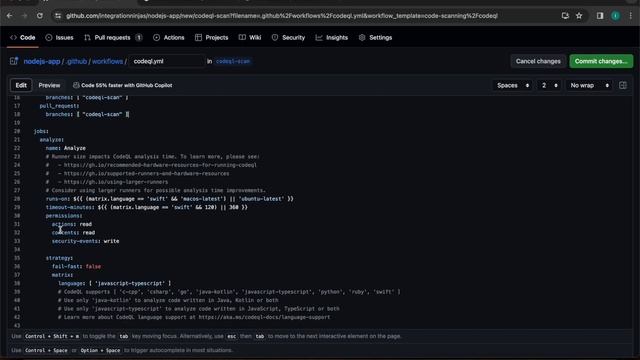
Task: Click the language 'javascript-typescript' line
Action: click(x=115, y=283)
